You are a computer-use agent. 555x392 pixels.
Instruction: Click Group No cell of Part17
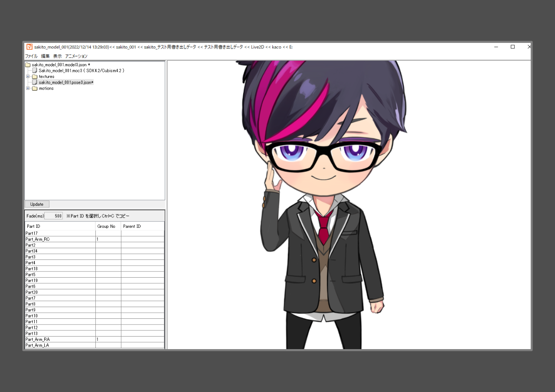108,233
